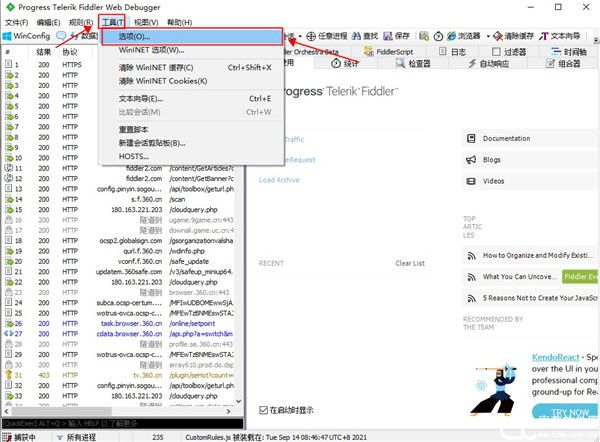
Task: Click the 查找 binoculars find icon
Action: pyautogui.click(x=356, y=36)
